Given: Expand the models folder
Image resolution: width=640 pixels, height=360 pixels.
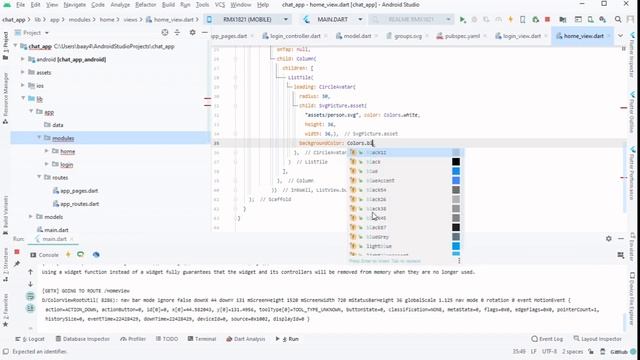Looking at the screenshot, I should 31,217.
